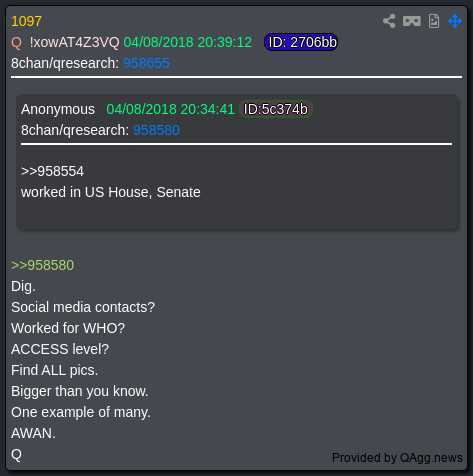Image resolution: width=473 pixels, height=476 pixels.
Task: Click the blue move arrows icon
Action: coord(455,21)
